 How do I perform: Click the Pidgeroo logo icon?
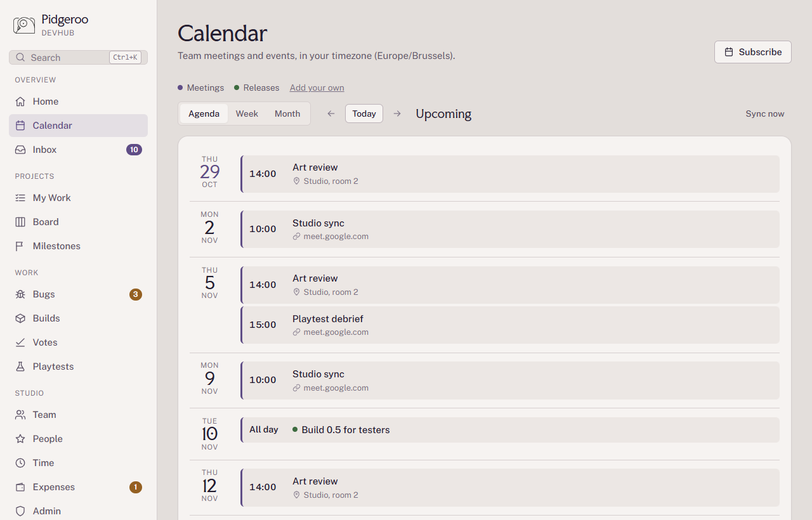(x=24, y=25)
